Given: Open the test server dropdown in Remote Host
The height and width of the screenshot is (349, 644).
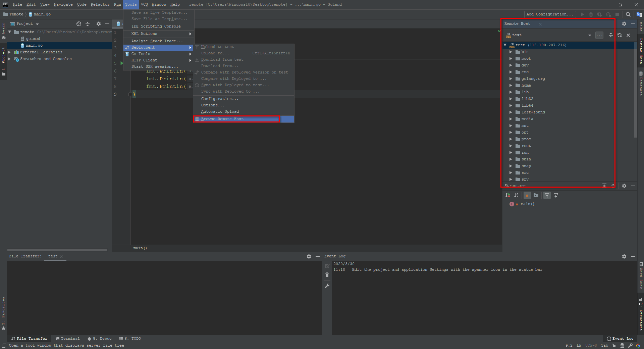Looking at the screenshot, I should point(590,35).
